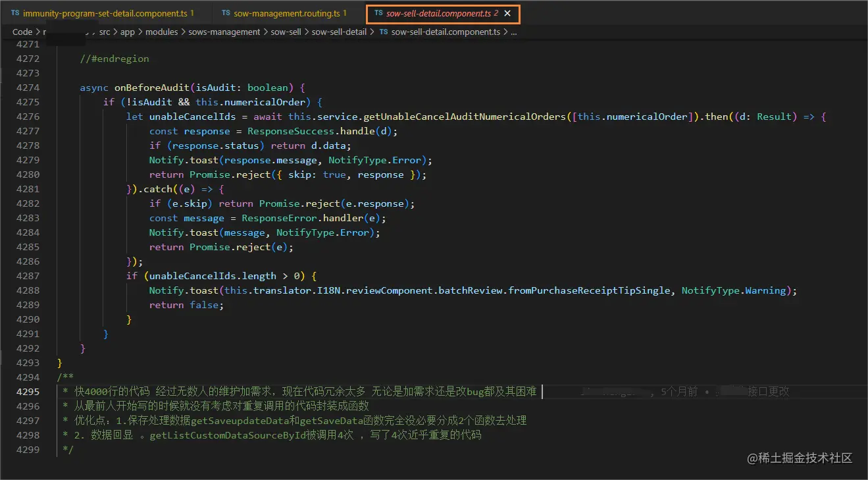Viewport: 868px width, 480px height.
Task: Open the sow-sell-detail breadcrumb folder
Action: (x=340, y=32)
